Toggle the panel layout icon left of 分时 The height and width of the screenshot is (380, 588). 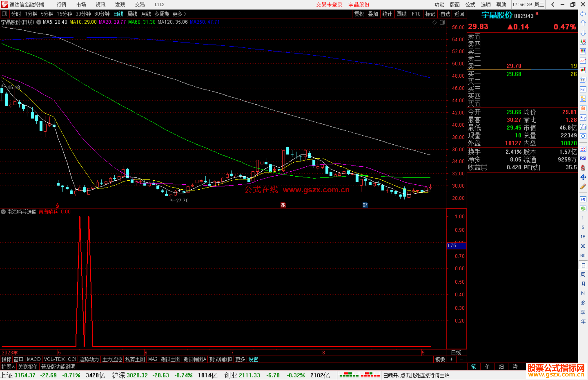5,14
